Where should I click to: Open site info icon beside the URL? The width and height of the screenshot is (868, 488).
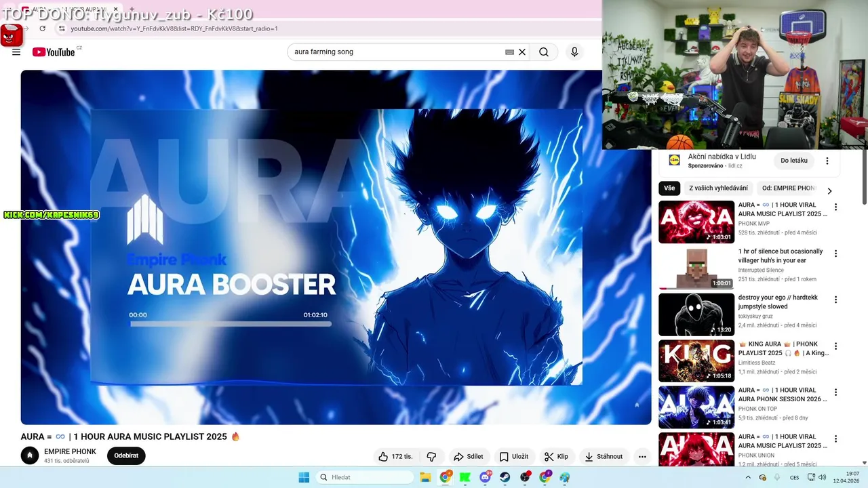pos(62,28)
